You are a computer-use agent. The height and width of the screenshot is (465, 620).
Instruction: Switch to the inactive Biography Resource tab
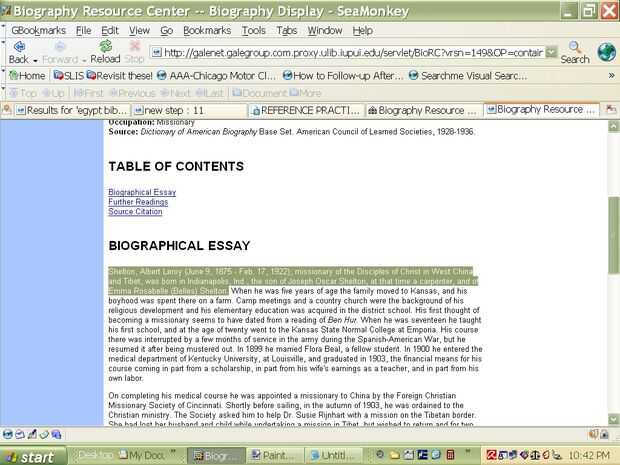pos(423,110)
